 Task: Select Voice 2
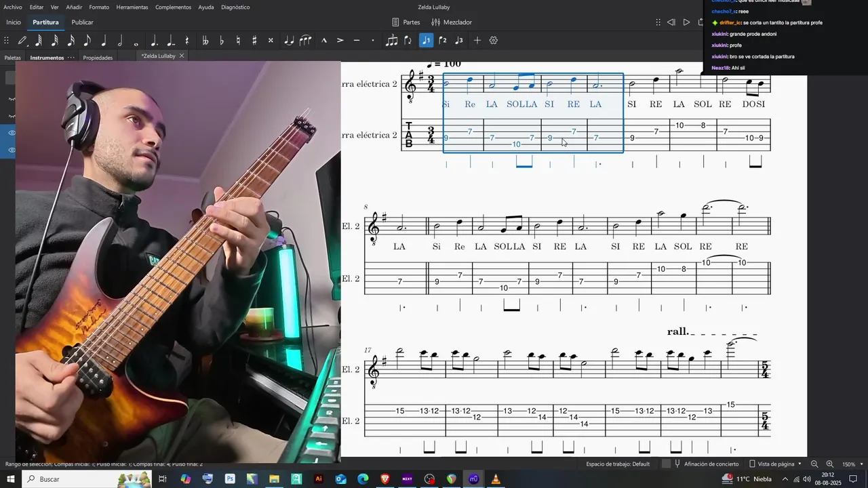click(443, 41)
